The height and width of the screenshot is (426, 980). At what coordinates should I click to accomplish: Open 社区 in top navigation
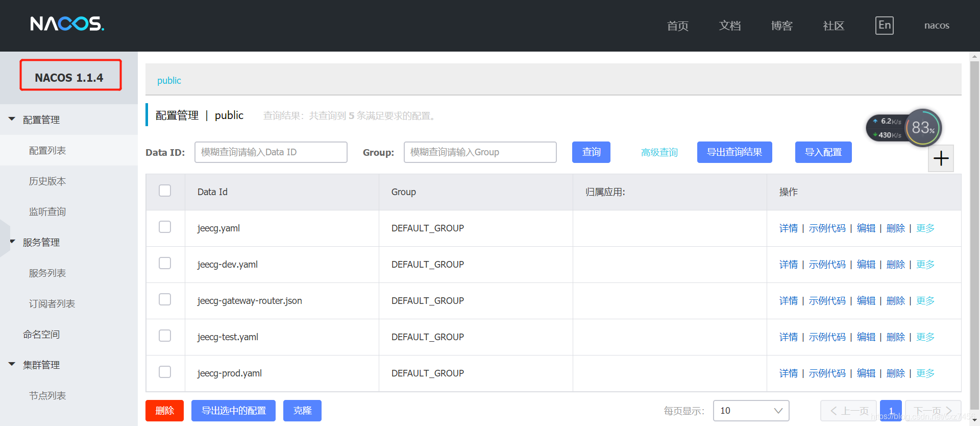[834, 26]
